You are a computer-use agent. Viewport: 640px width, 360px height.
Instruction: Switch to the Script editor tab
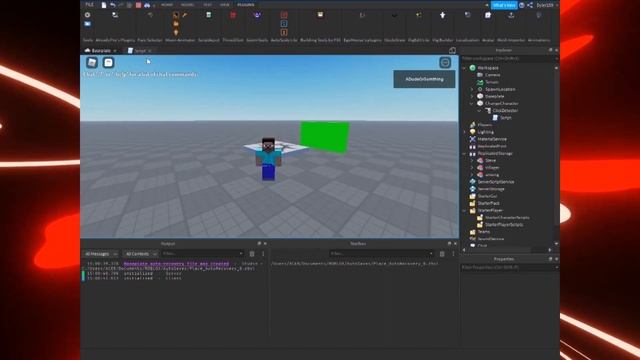140,51
